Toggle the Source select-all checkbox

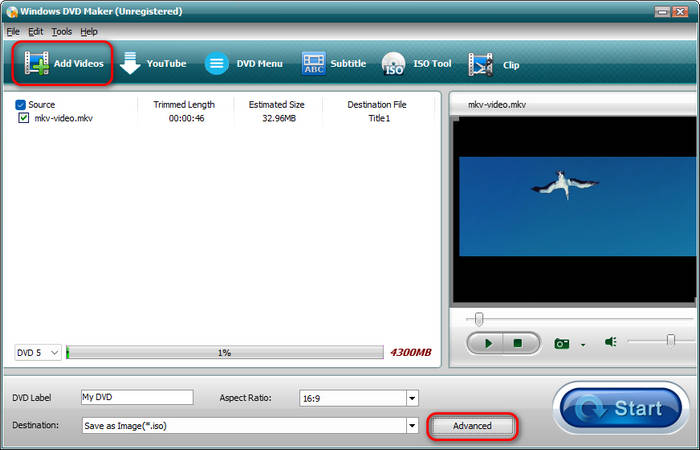click(x=20, y=104)
